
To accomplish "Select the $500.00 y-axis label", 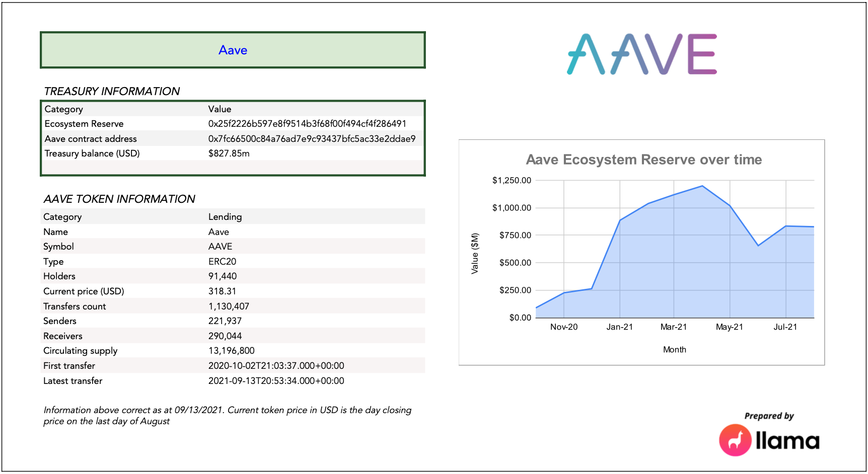I will 515,263.
